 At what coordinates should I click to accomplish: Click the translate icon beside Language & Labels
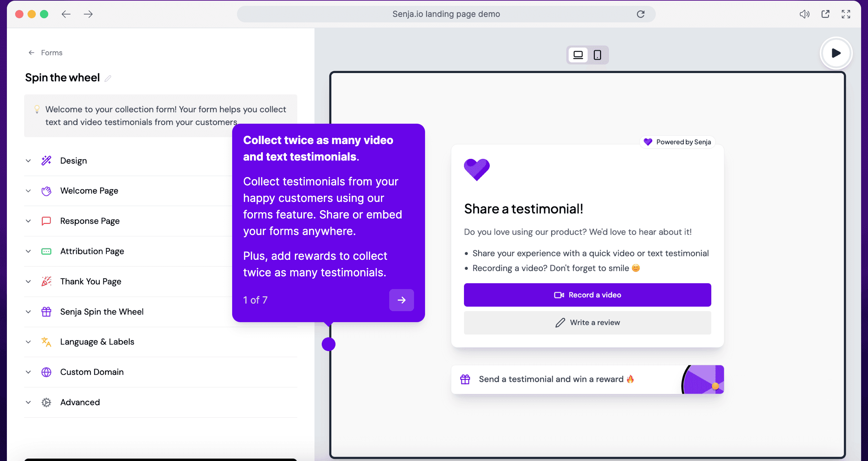coord(46,342)
